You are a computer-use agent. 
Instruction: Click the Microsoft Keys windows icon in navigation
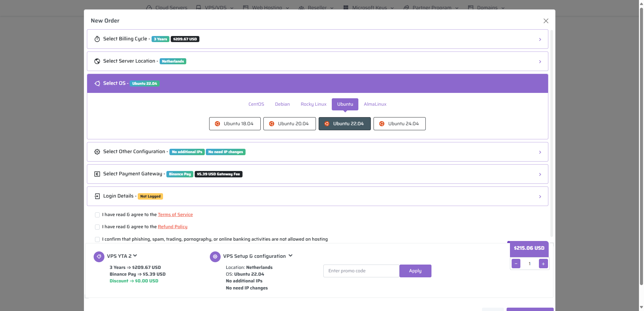(x=346, y=7)
